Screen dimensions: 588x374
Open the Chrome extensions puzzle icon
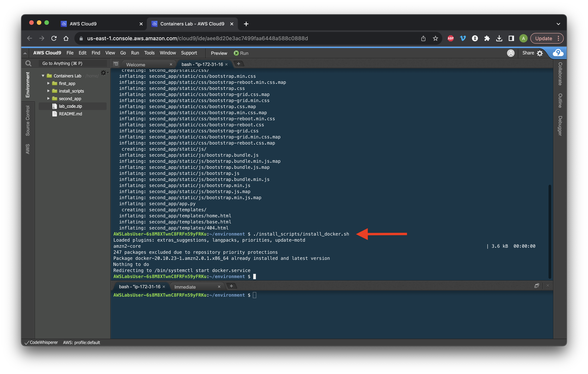[487, 38]
